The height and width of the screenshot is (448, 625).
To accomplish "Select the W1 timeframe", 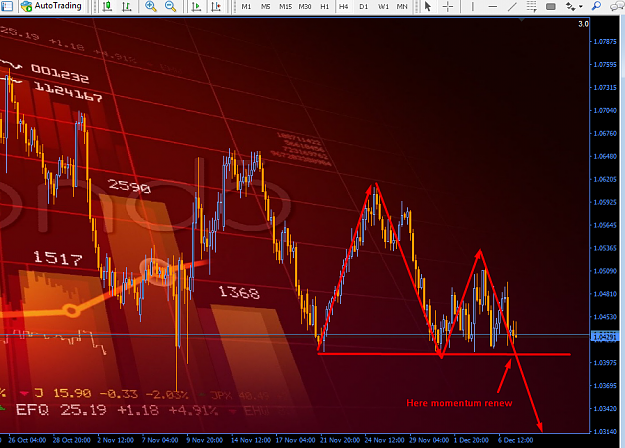I will pyautogui.click(x=383, y=6).
